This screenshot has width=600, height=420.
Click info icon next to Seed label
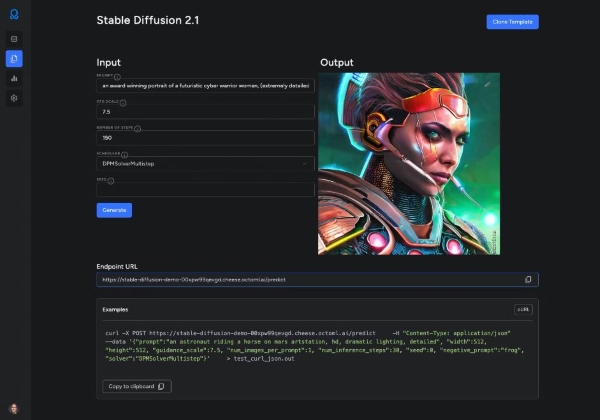point(110,181)
